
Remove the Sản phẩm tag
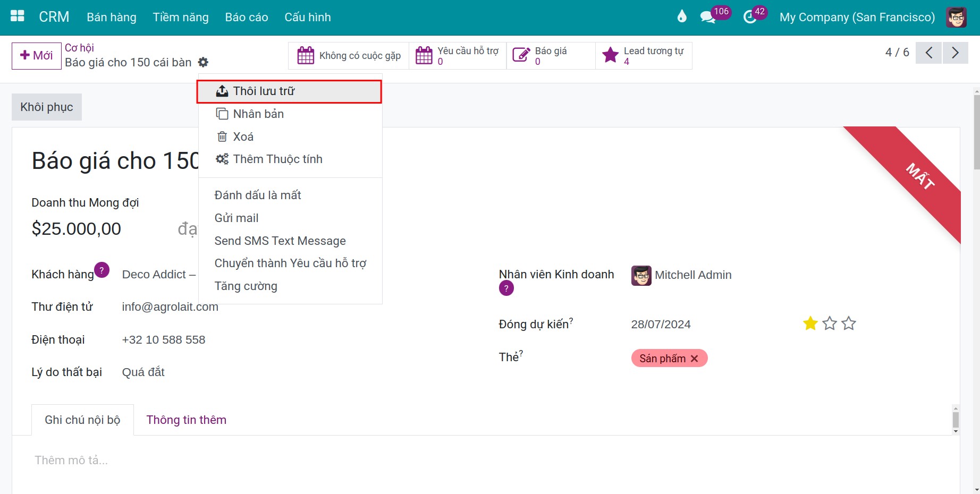point(694,359)
